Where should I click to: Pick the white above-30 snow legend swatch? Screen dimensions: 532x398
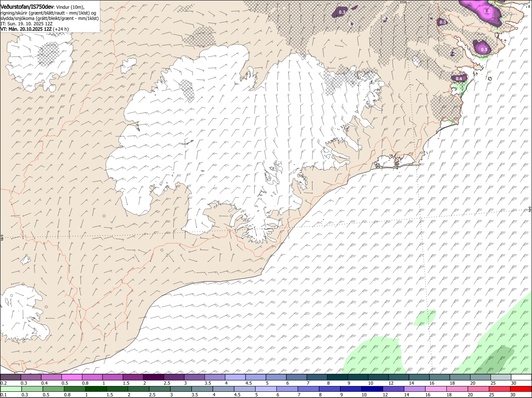pos(522,377)
